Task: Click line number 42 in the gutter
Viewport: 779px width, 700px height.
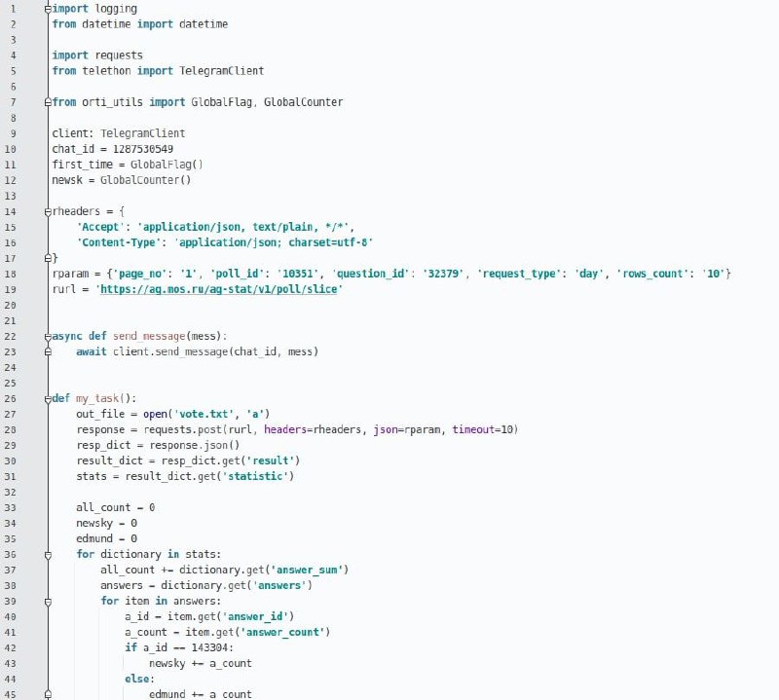Action: pyautogui.click(x=10, y=647)
